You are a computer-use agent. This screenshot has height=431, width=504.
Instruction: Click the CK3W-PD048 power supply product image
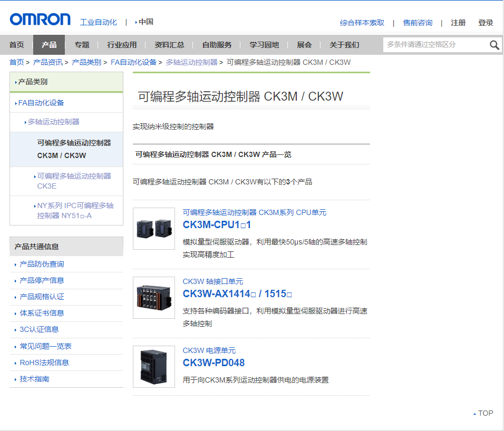pos(153,367)
